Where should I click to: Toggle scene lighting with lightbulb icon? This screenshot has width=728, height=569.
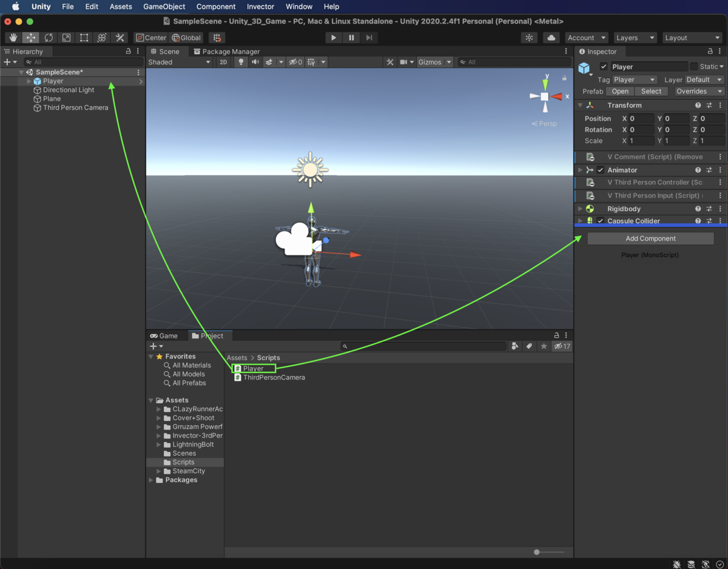(241, 62)
